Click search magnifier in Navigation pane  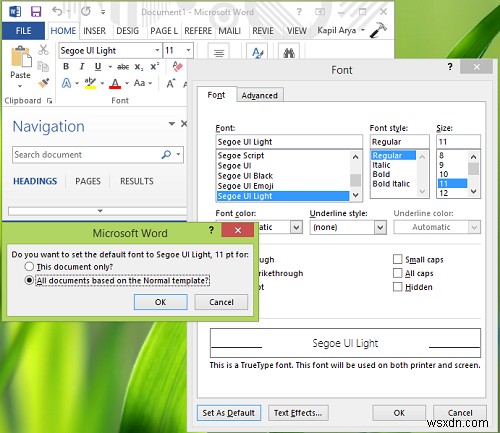click(x=166, y=154)
